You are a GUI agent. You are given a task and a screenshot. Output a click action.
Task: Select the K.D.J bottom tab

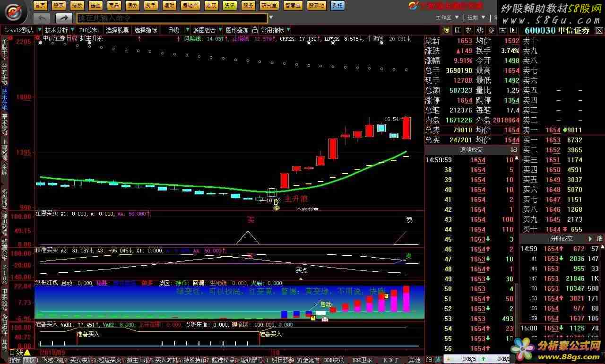(x=390, y=360)
